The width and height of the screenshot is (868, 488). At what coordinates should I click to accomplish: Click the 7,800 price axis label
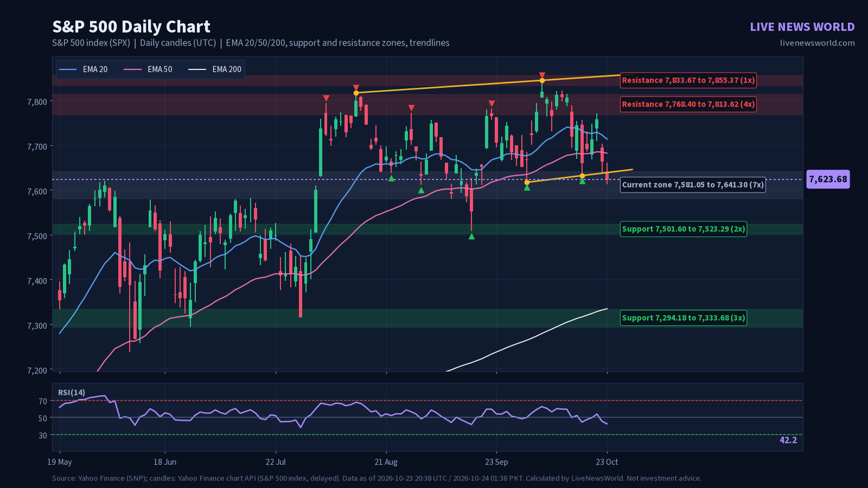37,102
